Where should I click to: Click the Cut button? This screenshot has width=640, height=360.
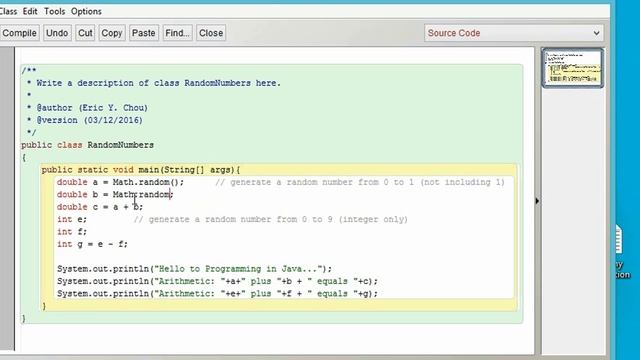85,33
